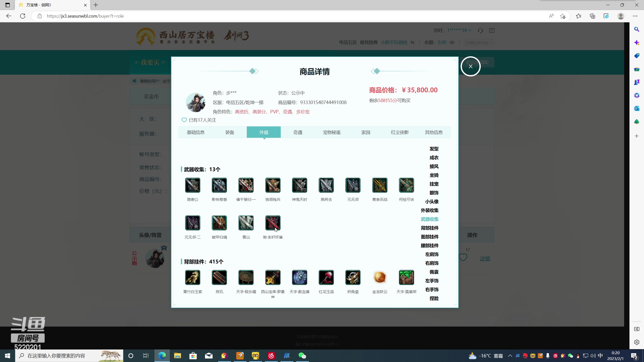
Task: Select the 青山 weapon icon
Action: pos(246,223)
